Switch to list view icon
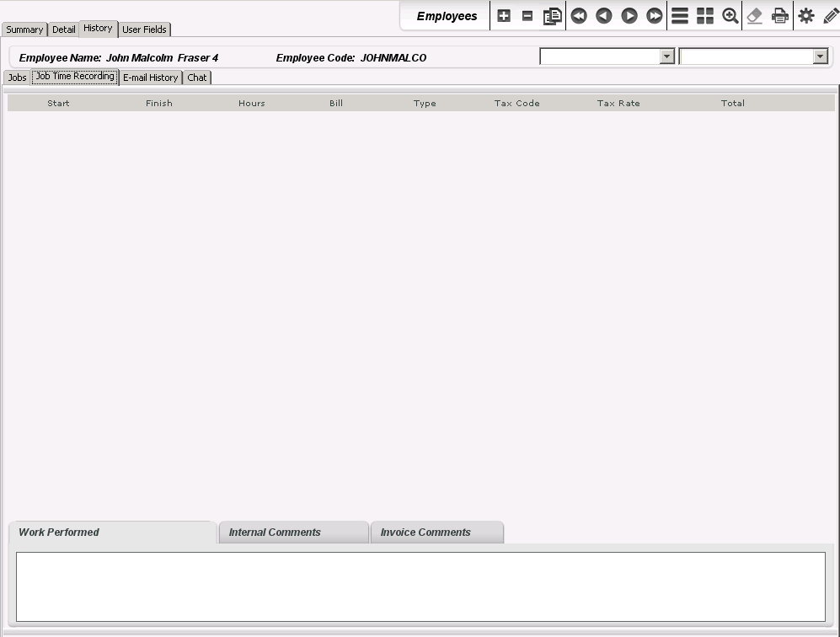 point(680,16)
